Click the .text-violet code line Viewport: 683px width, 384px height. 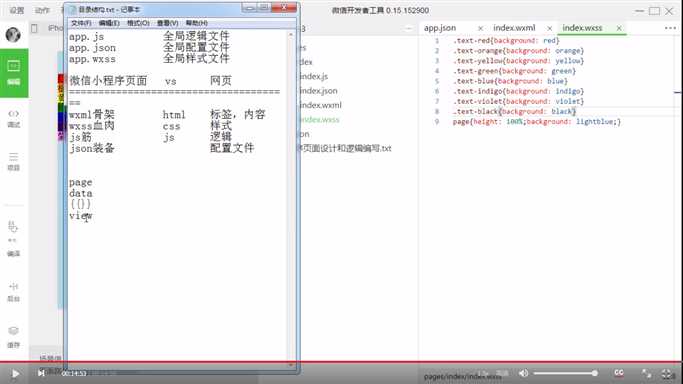point(518,101)
